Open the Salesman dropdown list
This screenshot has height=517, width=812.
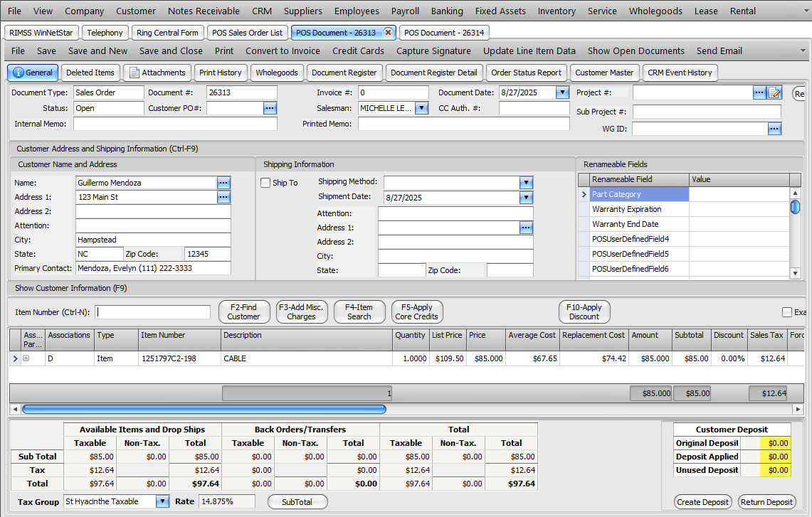(x=421, y=108)
